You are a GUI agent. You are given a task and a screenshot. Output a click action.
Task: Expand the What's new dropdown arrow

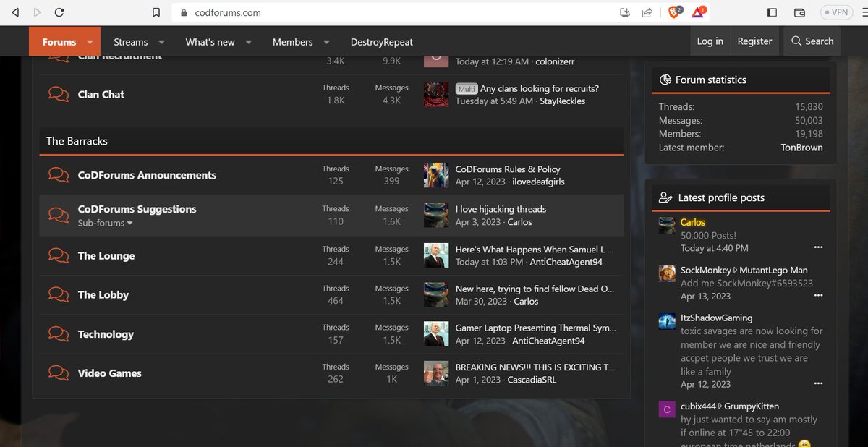tap(248, 41)
